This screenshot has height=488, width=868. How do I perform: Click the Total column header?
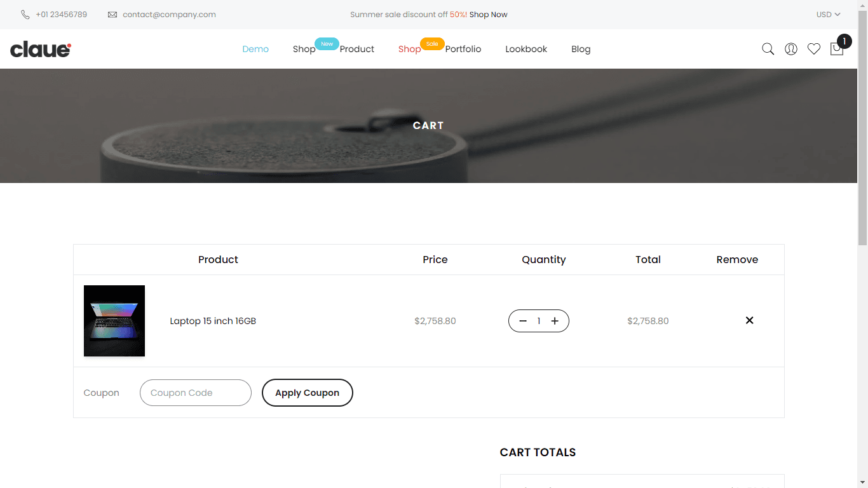point(648,259)
